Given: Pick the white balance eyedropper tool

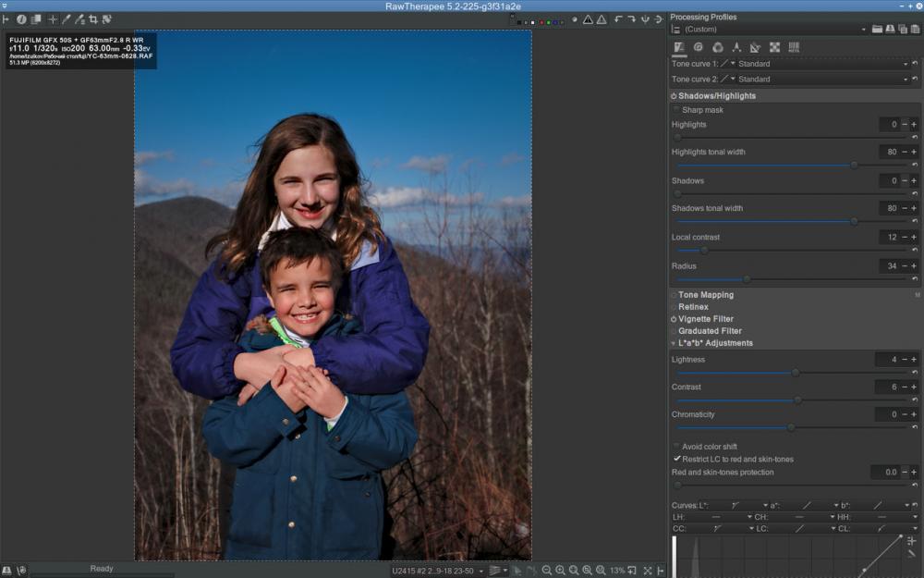Looking at the screenshot, I should (66, 19).
